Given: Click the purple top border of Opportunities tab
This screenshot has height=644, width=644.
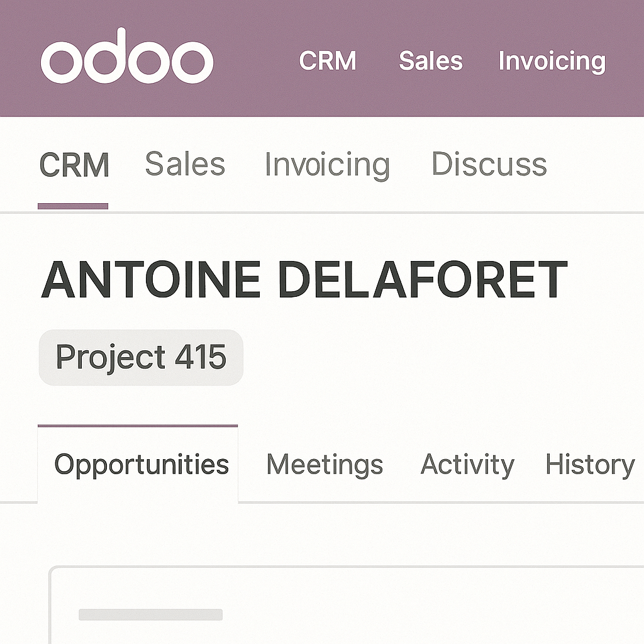Looking at the screenshot, I should [138, 426].
